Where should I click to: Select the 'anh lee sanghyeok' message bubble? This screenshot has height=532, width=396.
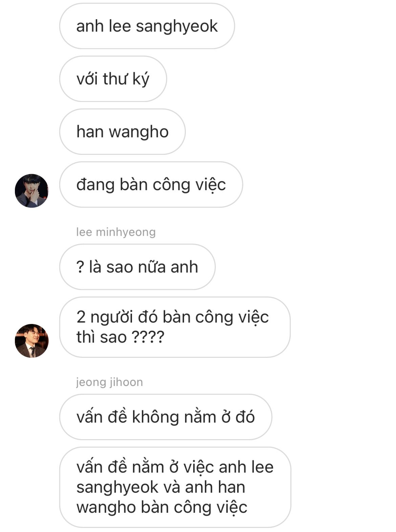coord(147,26)
